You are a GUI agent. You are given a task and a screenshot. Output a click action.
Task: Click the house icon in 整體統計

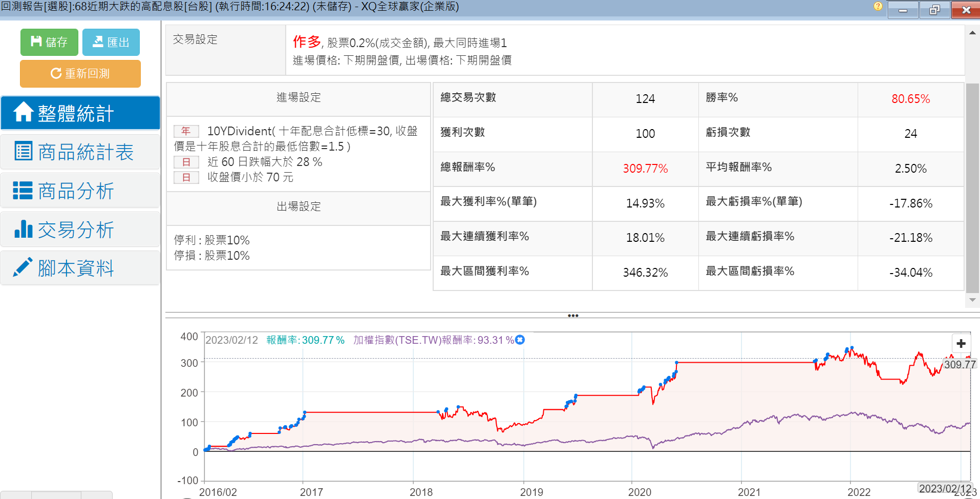coord(23,112)
